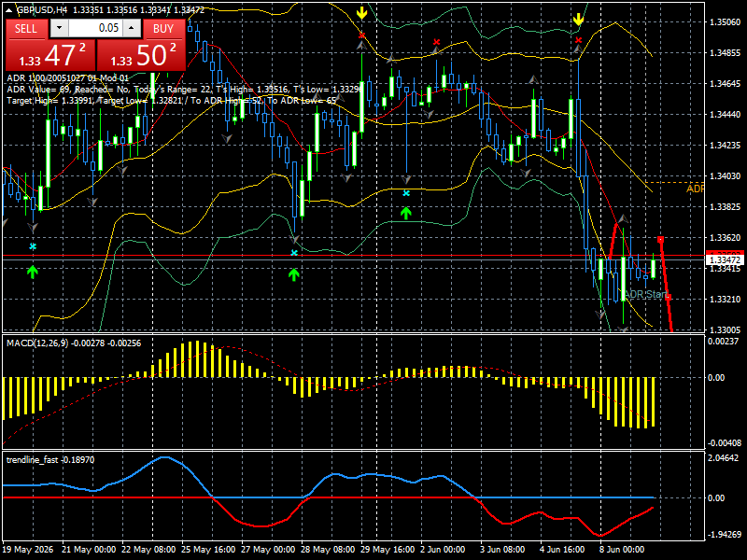Grab the lower red trendline anchor square
Viewport: 747px width, 560px height.
click(x=669, y=297)
